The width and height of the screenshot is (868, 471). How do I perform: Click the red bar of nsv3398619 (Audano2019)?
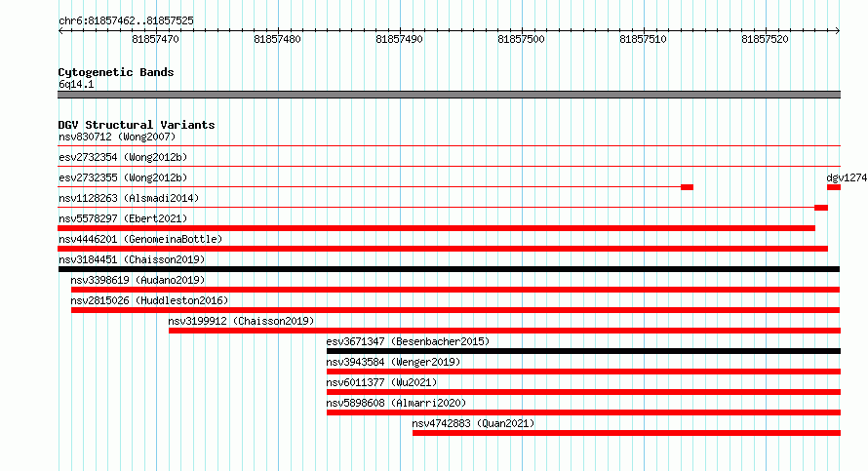455,290
